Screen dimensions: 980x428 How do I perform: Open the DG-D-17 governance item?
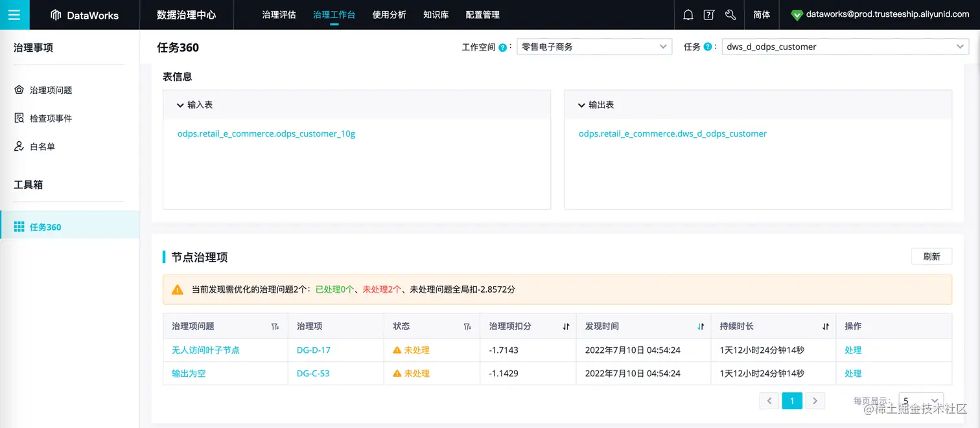coord(314,350)
